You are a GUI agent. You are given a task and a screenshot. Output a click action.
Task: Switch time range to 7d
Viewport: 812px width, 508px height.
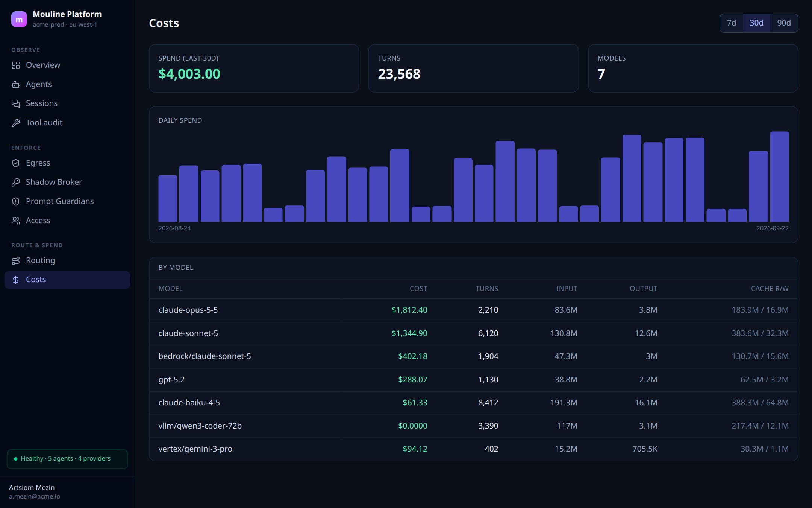point(731,23)
